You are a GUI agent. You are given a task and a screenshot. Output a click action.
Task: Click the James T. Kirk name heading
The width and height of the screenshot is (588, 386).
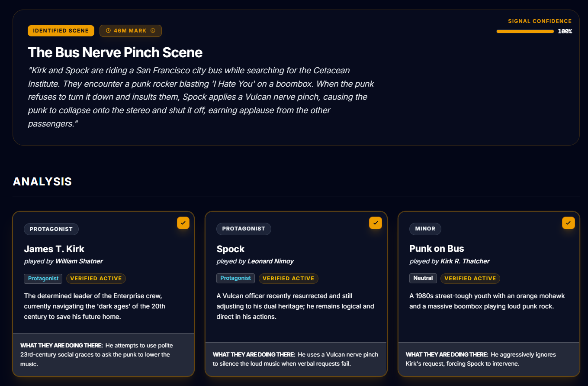54,249
